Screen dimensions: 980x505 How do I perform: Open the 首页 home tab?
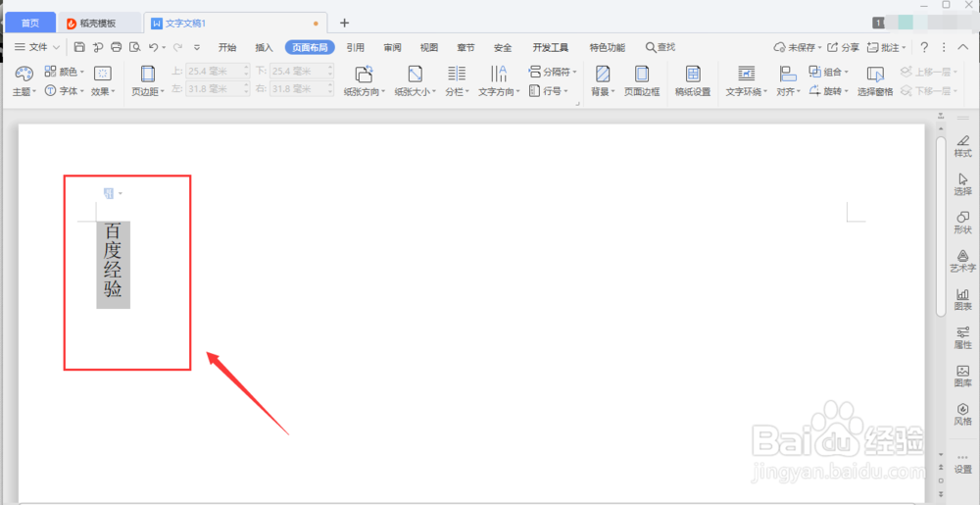30,24
